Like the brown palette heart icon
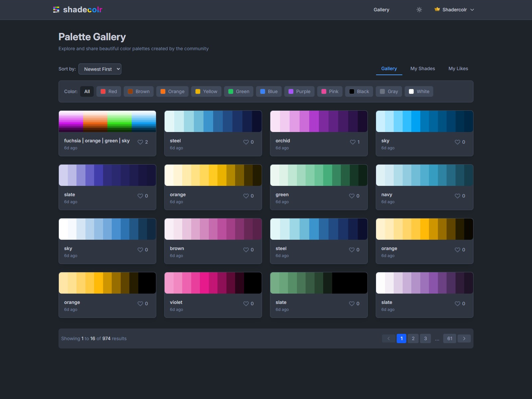 click(x=246, y=250)
